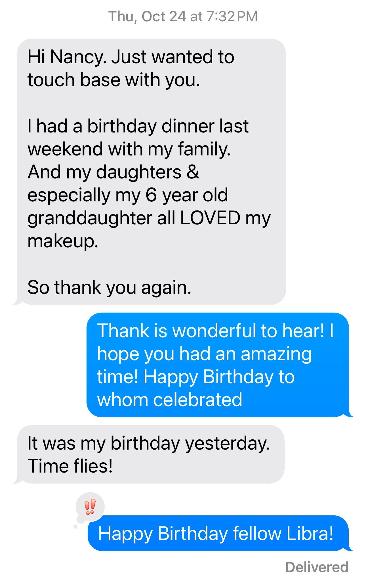Click the 'And my daughters &' line
This screenshot has width=366, height=588.
click(113, 172)
